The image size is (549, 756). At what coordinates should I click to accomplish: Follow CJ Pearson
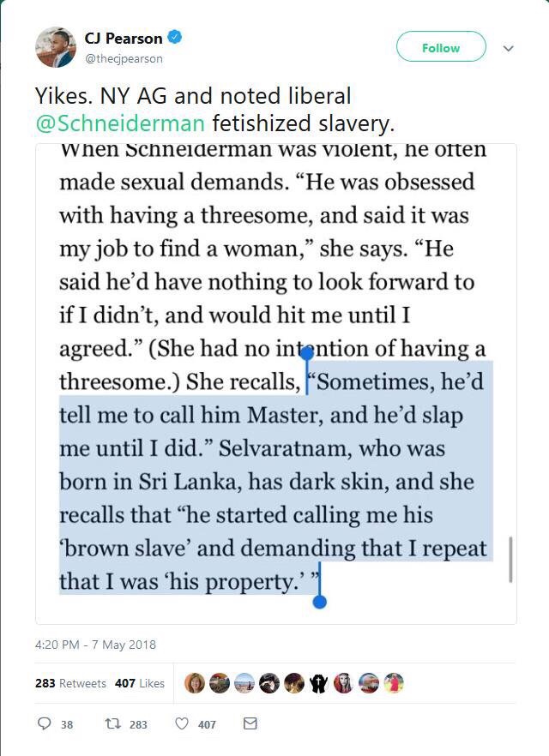click(441, 48)
